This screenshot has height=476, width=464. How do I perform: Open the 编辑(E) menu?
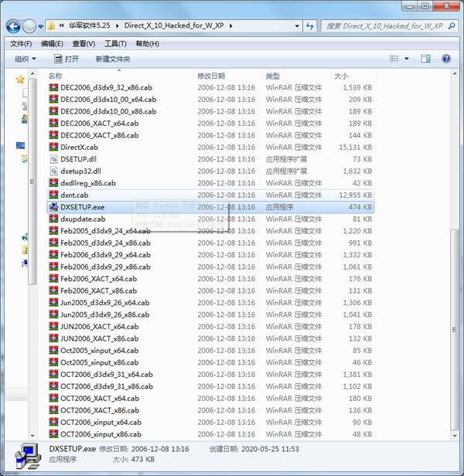coord(52,44)
